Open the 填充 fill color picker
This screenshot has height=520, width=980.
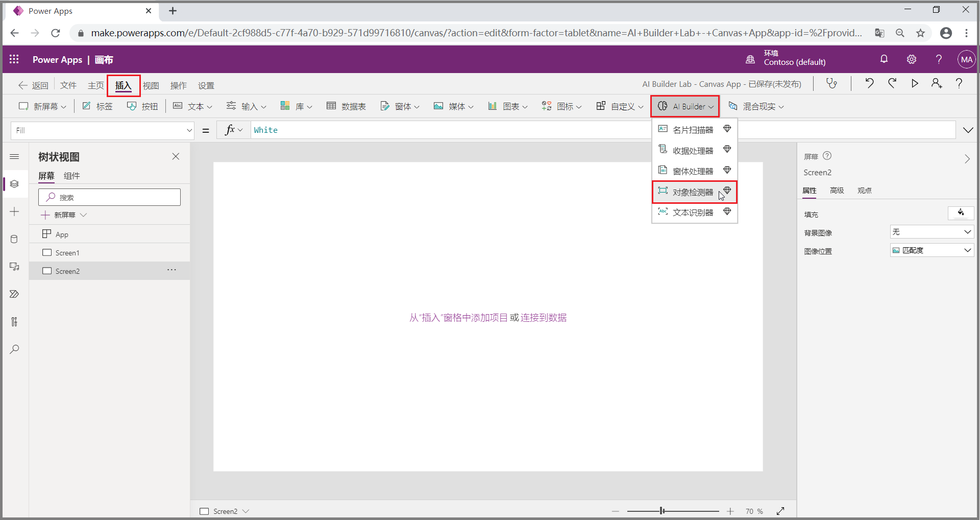pyautogui.click(x=961, y=213)
